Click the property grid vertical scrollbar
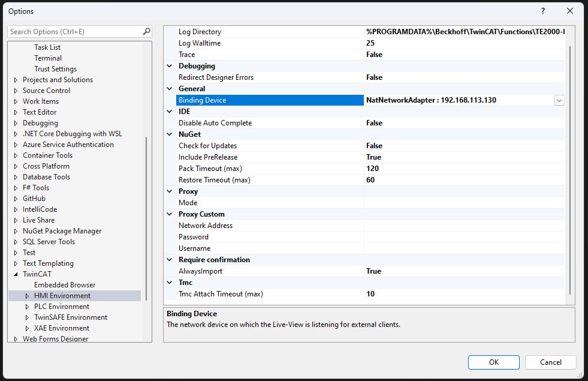The height and width of the screenshot is (381, 588). [569, 168]
